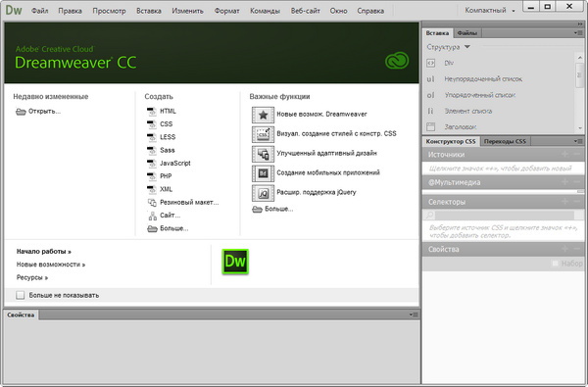
Task: Add a selector with Селекторы plus button
Action: tap(564, 202)
